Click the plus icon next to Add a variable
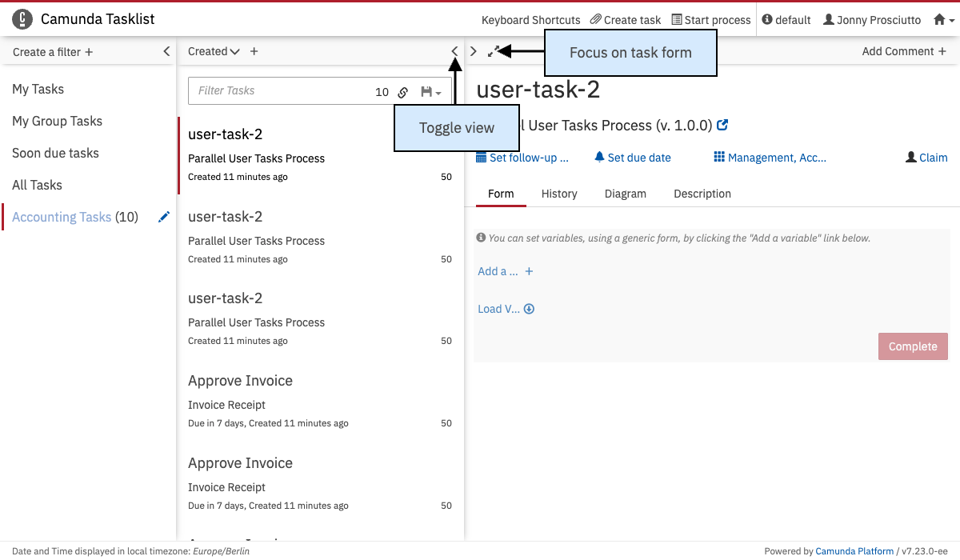960x560 pixels. pyautogui.click(x=529, y=272)
